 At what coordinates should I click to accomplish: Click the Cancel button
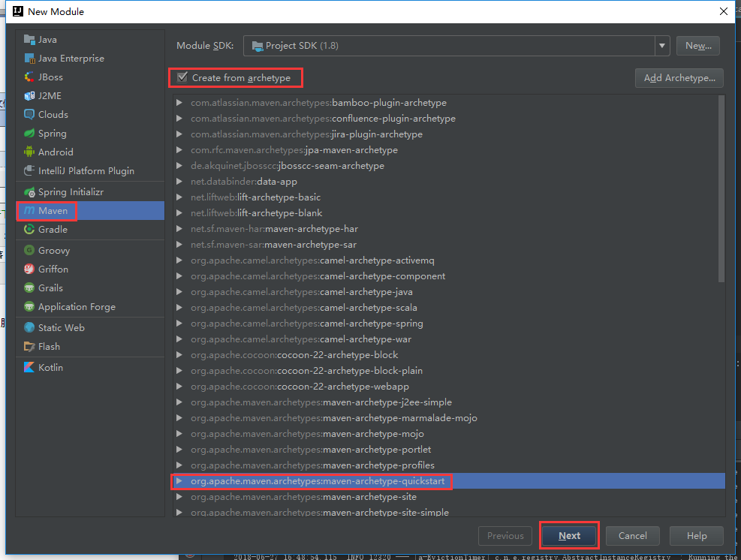coord(633,535)
